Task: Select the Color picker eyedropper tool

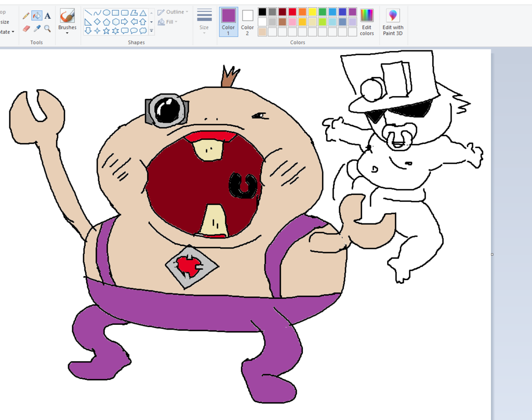Action: coord(37,29)
